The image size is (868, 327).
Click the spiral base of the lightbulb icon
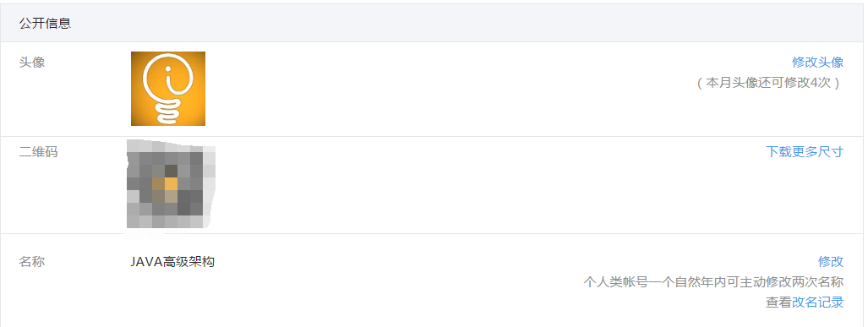point(168,112)
